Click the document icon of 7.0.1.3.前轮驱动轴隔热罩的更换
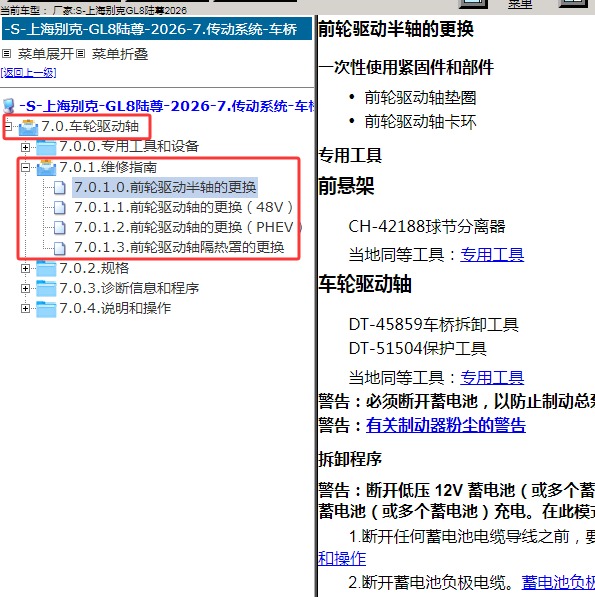The image size is (595, 597). [x=59, y=248]
